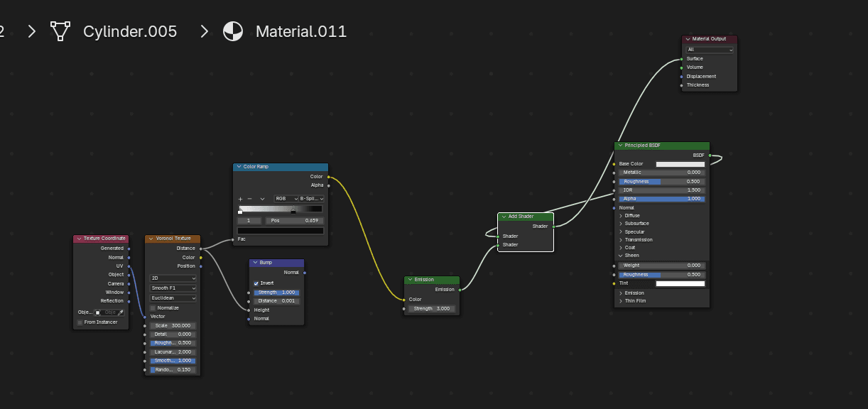Click the Base Color swatch in Principled BSDF
The height and width of the screenshot is (409, 868).
point(680,164)
